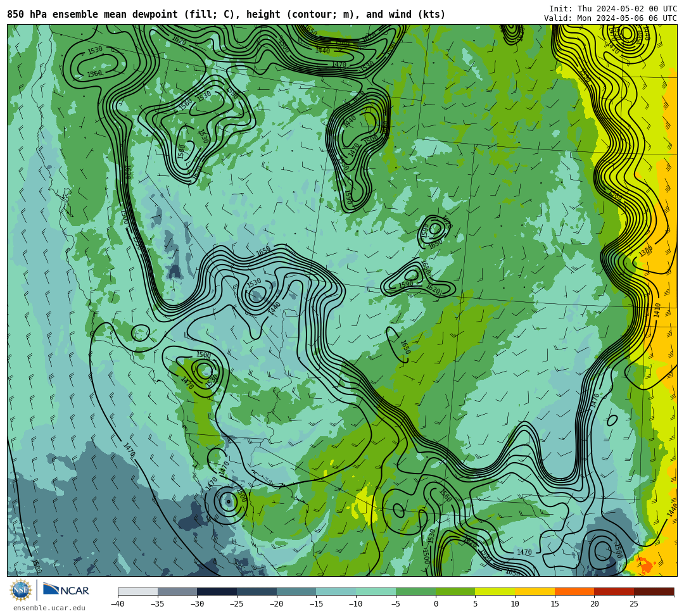Image resolution: width=684 pixels, height=616 pixels.
Task: Click the red 20 to 25 colorbar segment
Action: pos(614,591)
